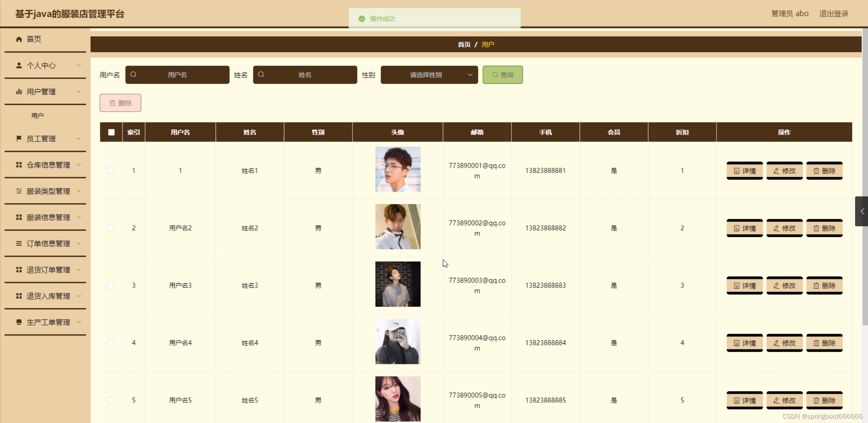Open the 用户 submenu item

pos(37,116)
